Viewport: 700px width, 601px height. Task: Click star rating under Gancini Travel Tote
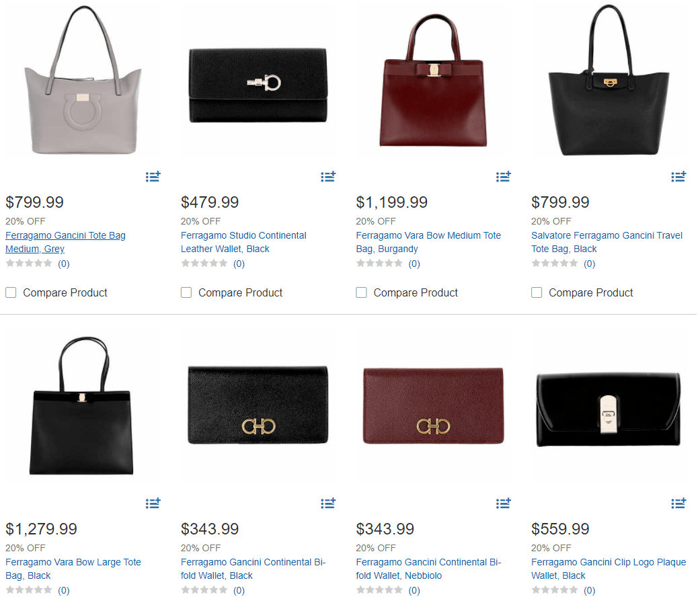tap(555, 264)
